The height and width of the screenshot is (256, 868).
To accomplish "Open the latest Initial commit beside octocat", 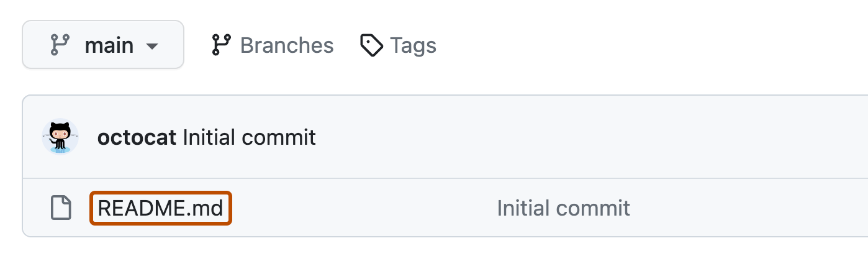I will pos(250,137).
